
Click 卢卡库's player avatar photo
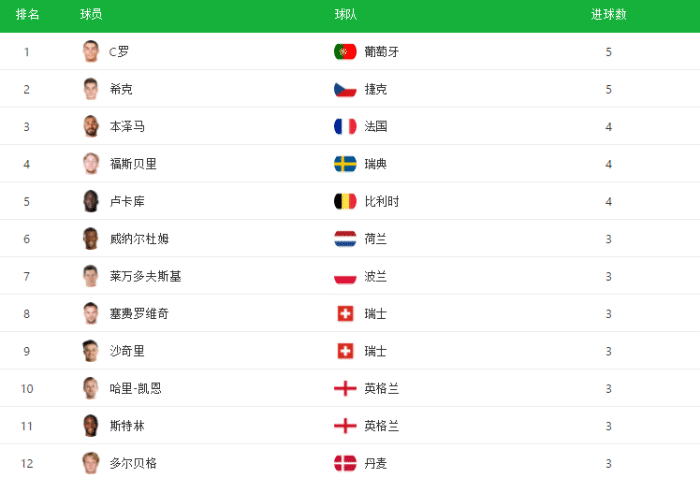(91, 201)
